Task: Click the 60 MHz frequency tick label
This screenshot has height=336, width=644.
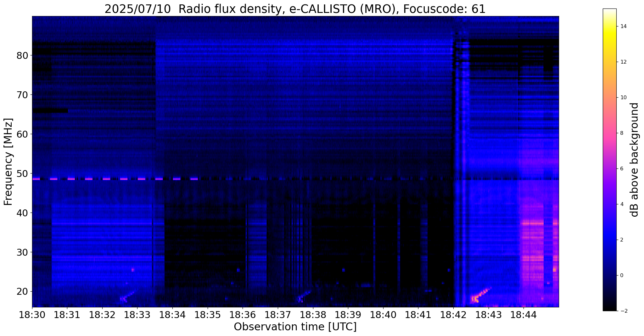Action: pyautogui.click(x=22, y=134)
